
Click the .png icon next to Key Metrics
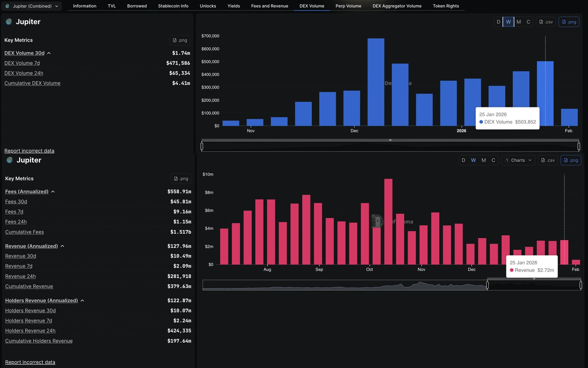(180, 40)
